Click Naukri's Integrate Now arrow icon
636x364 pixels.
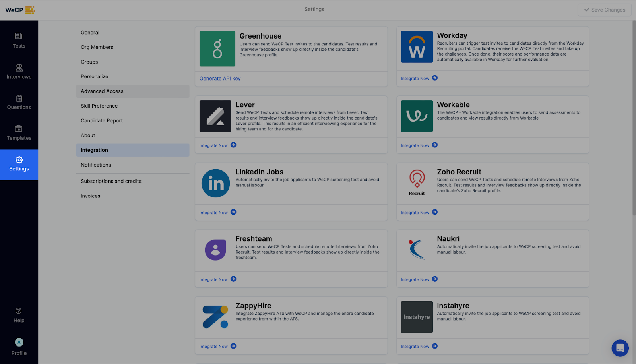tap(435, 279)
